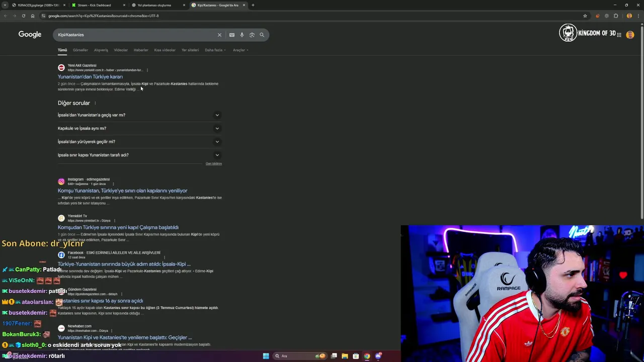Image resolution: width=644 pixels, height=362 pixels.
Task: Clear the Google search box with X
Action: (x=219, y=35)
